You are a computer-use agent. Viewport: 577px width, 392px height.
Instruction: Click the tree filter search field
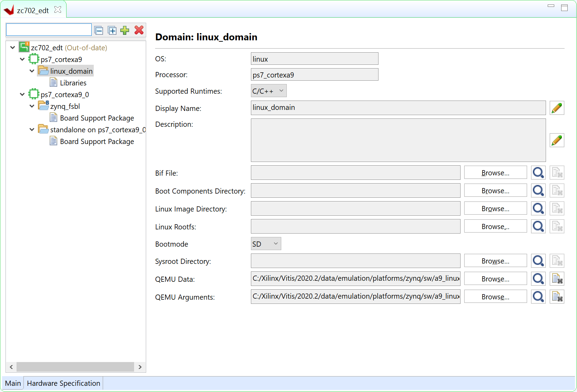(x=49, y=30)
